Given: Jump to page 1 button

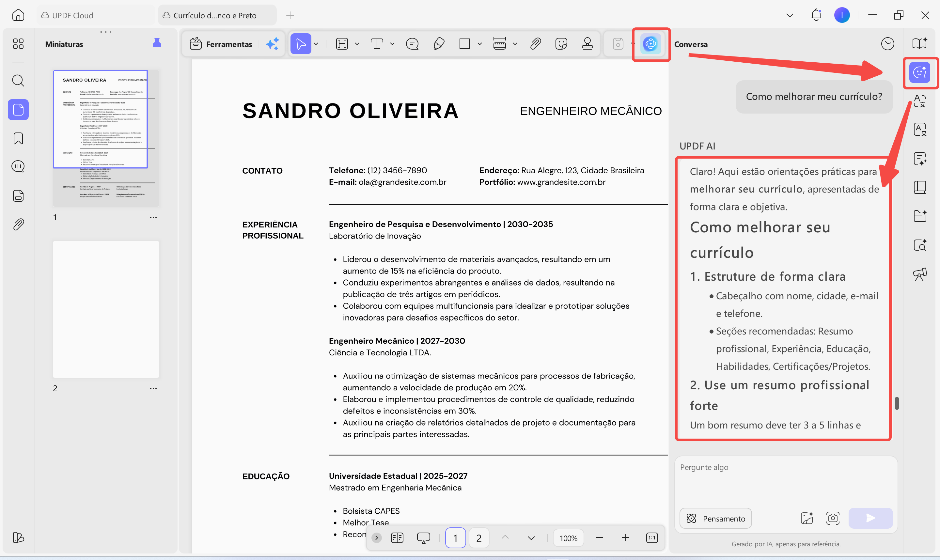Looking at the screenshot, I should click(455, 538).
